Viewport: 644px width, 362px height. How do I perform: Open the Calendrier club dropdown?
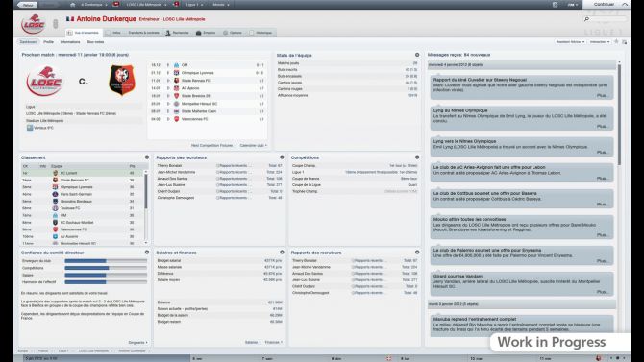(x=254, y=145)
